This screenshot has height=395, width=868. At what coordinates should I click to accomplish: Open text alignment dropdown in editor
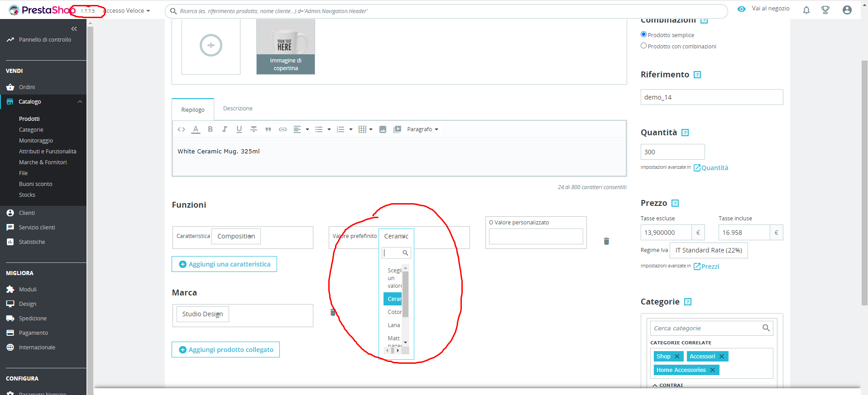click(301, 129)
